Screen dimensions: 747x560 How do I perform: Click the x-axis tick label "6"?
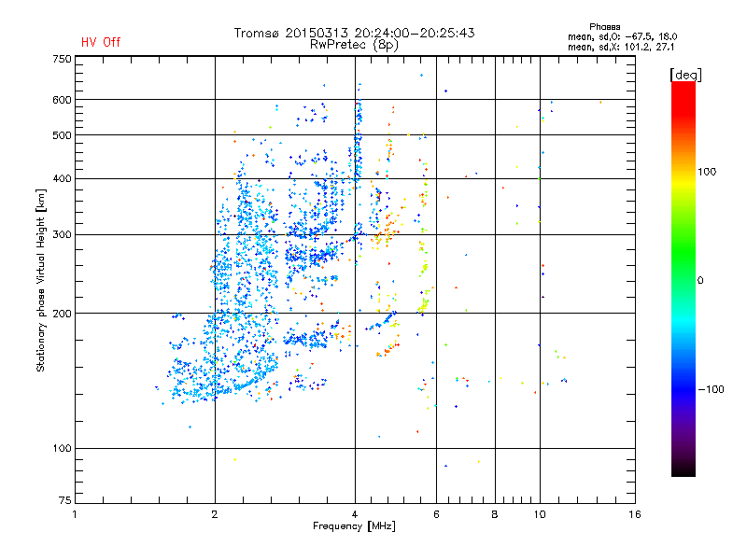[x=436, y=514]
